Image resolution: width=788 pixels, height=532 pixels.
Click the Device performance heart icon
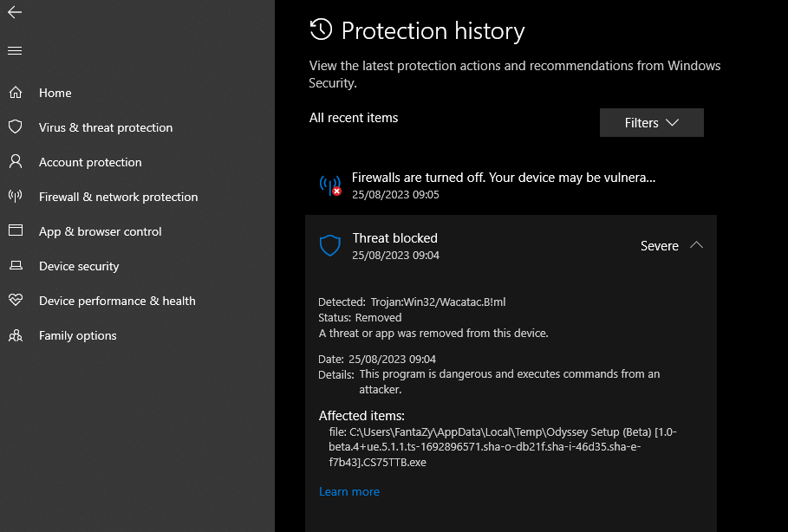coord(16,300)
